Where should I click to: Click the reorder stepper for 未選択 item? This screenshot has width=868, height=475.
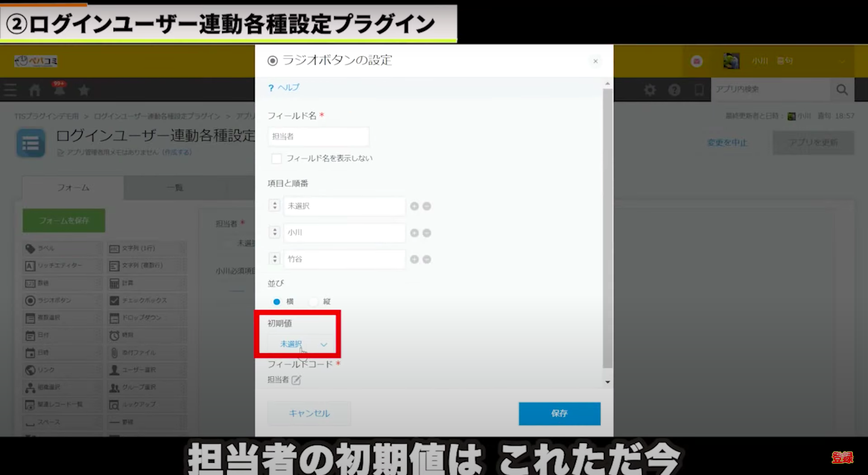274,206
